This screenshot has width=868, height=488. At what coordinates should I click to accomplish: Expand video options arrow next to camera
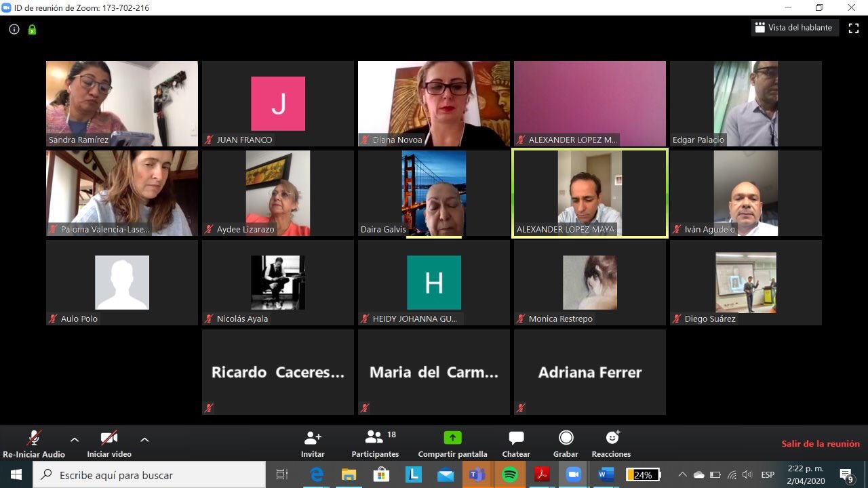tap(144, 439)
